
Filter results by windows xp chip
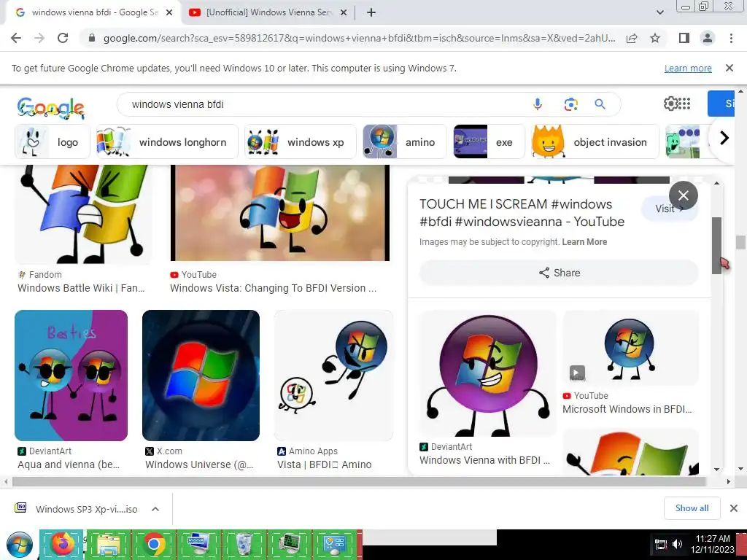[300, 141]
